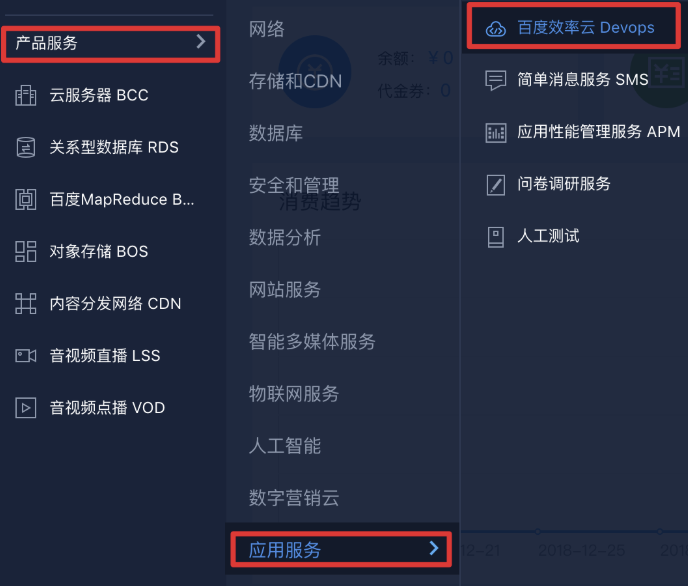Viewport: 688px width, 586px height.
Task: Open LSS live streaming camera icon
Action: pos(25,356)
